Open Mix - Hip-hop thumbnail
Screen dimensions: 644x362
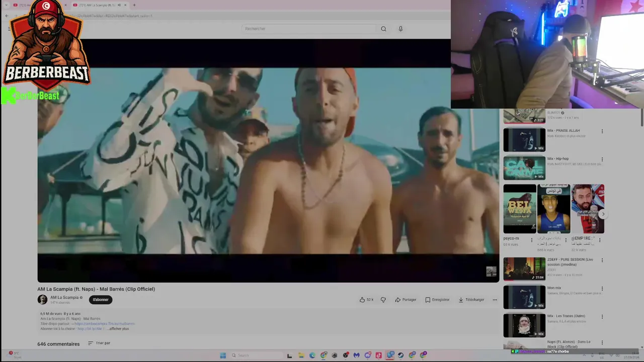click(x=524, y=168)
